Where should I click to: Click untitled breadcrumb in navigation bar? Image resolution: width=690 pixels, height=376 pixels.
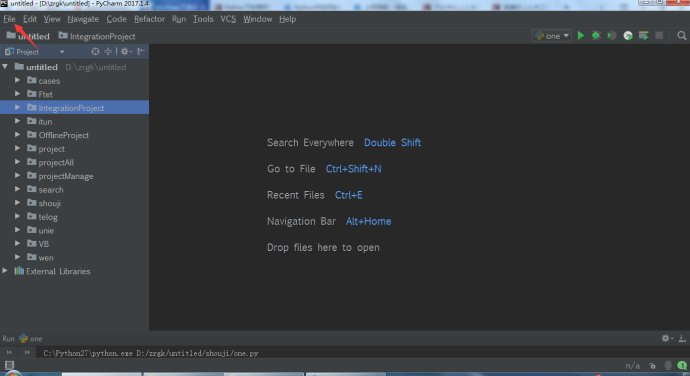(28, 36)
